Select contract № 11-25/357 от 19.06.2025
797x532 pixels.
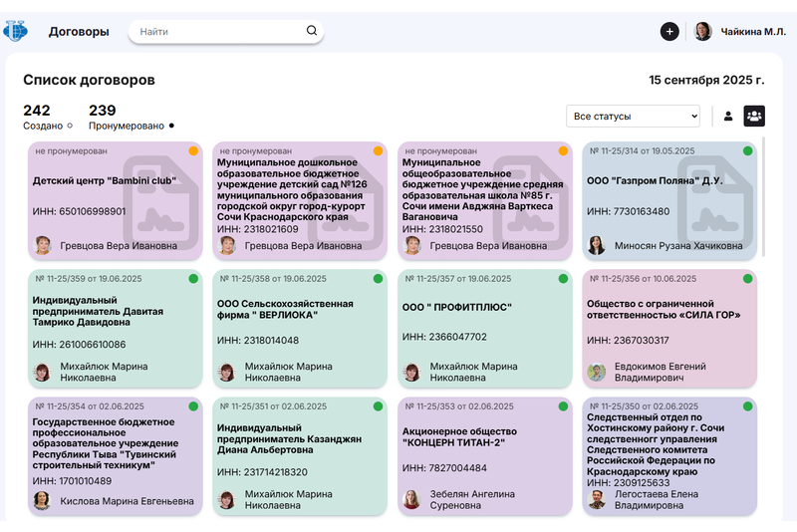pos(458,278)
